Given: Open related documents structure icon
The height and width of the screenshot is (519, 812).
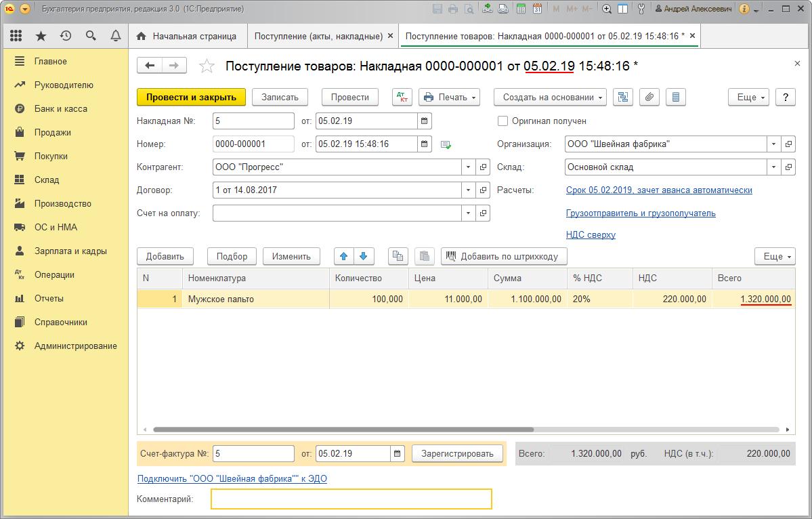Looking at the screenshot, I should coord(623,97).
